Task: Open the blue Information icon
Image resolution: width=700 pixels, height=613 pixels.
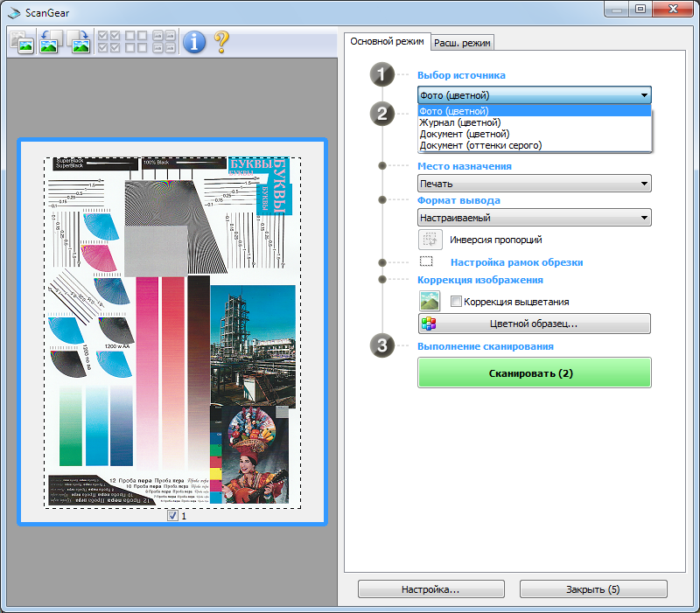Action: click(x=194, y=42)
